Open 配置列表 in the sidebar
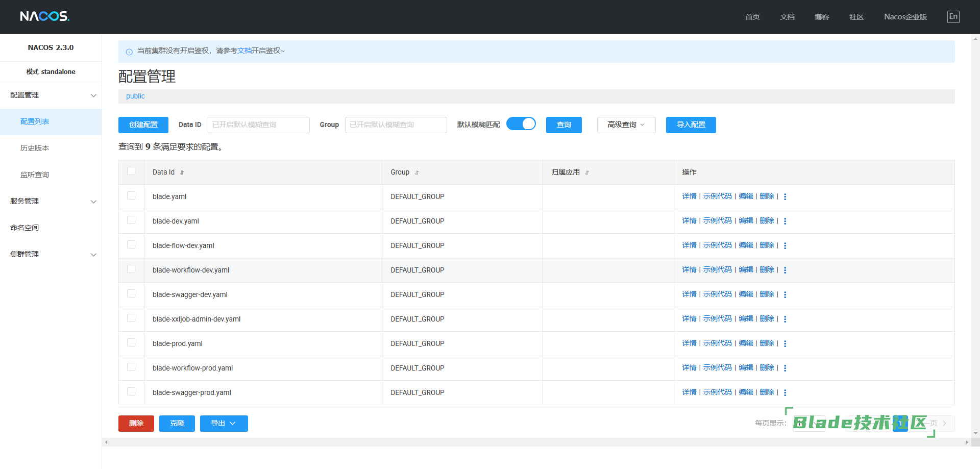This screenshot has height=469, width=980. coord(51,122)
